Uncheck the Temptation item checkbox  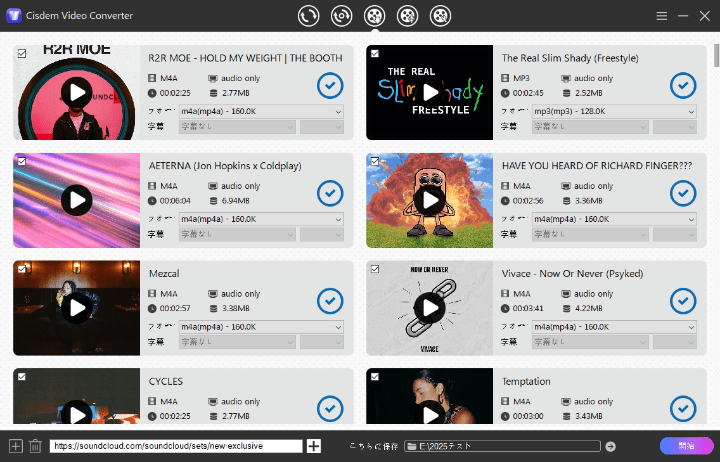point(375,377)
